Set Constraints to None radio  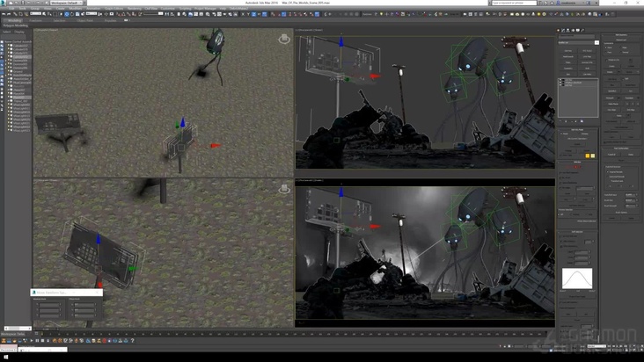pyautogui.click(x=608, y=47)
